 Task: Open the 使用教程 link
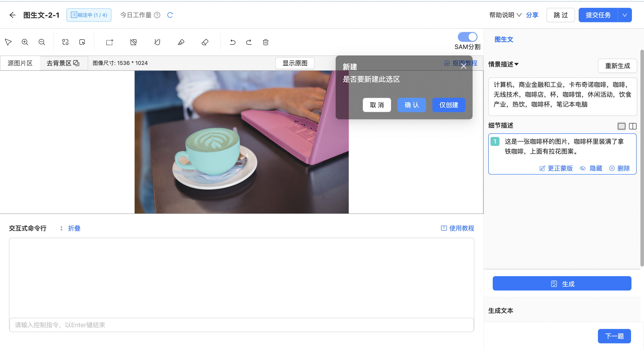pos(457,228)
